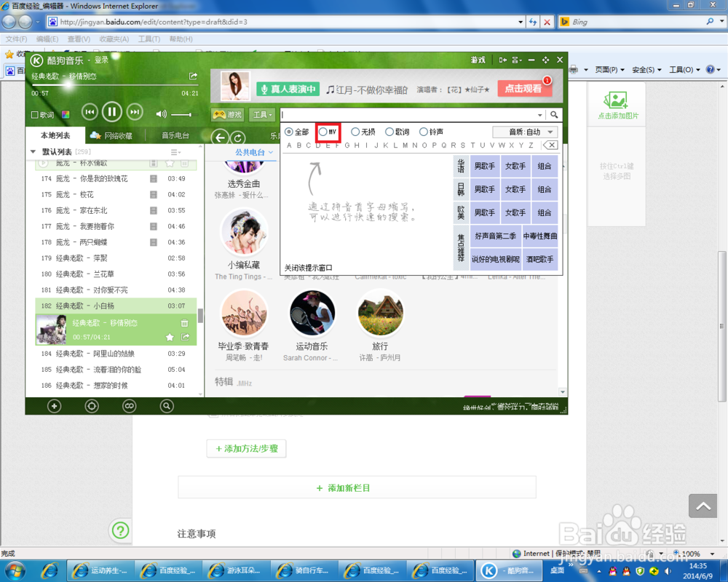Open IE 查看(V) menu
The width and height of the screenshot is (728, 582).
79,39
